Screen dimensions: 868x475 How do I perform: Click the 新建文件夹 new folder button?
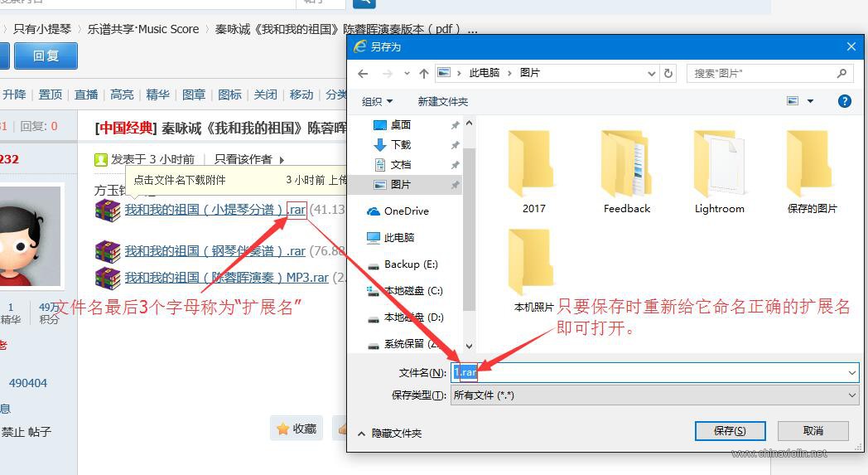(x=442, y=101)
